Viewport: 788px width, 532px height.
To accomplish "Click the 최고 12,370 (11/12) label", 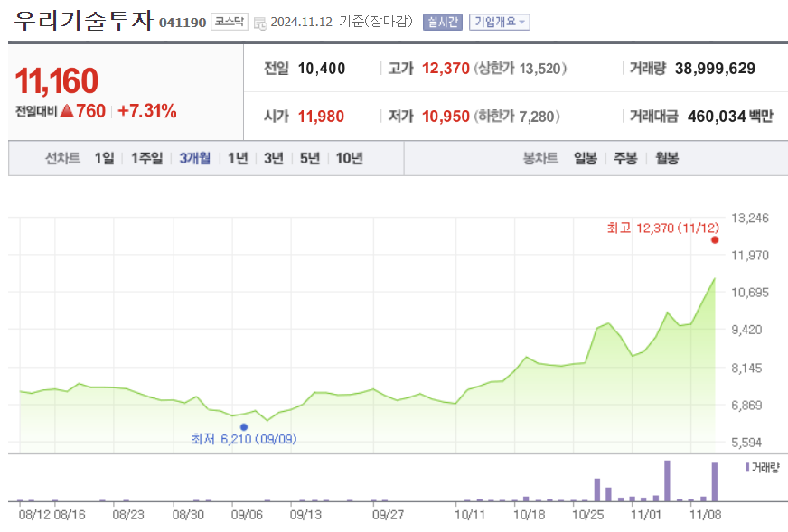I will (663, 229).
